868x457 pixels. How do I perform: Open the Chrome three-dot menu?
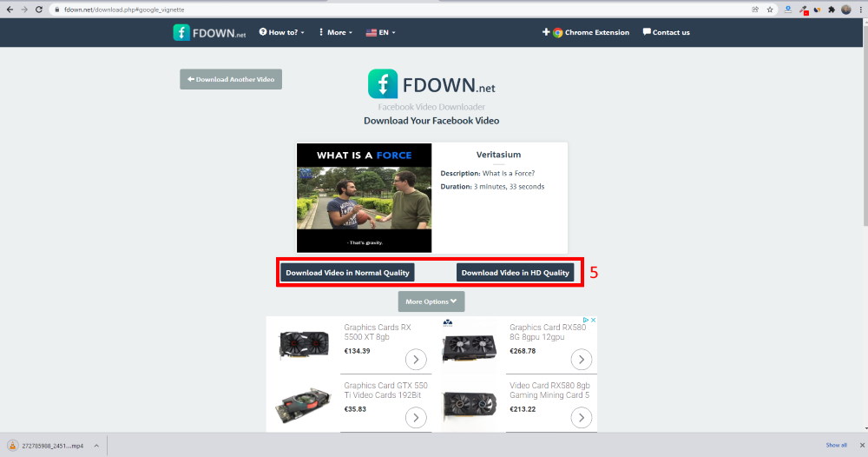[x=861, y=10]
